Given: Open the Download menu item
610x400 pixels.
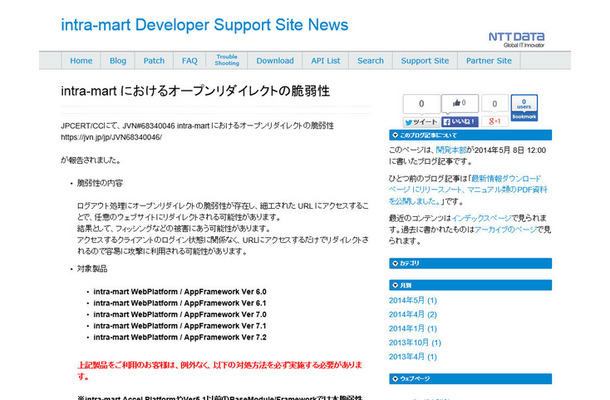Looking at the screenshot, I should 275,61.
